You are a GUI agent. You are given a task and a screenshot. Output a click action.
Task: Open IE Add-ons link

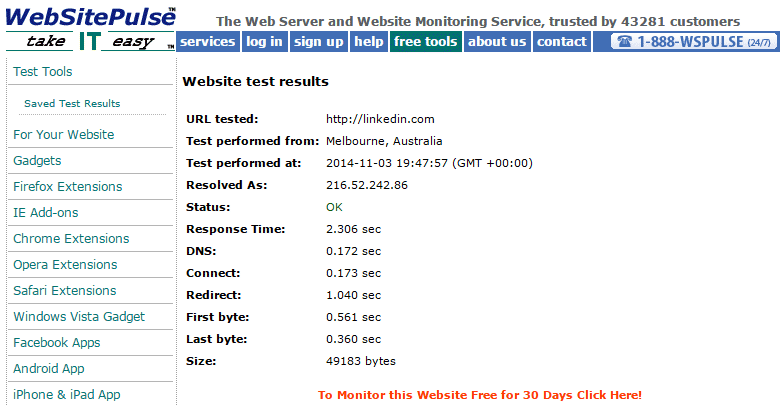coord(46,212)
